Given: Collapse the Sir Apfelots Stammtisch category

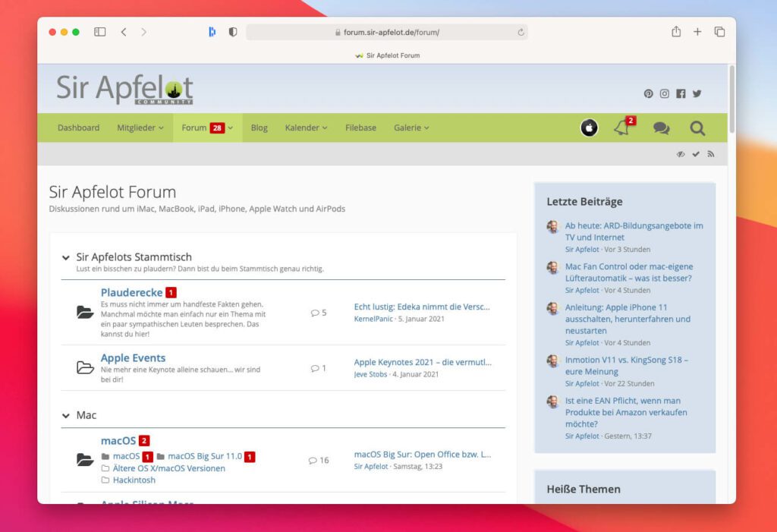Looking at the screenshot, I should (65, 257).
